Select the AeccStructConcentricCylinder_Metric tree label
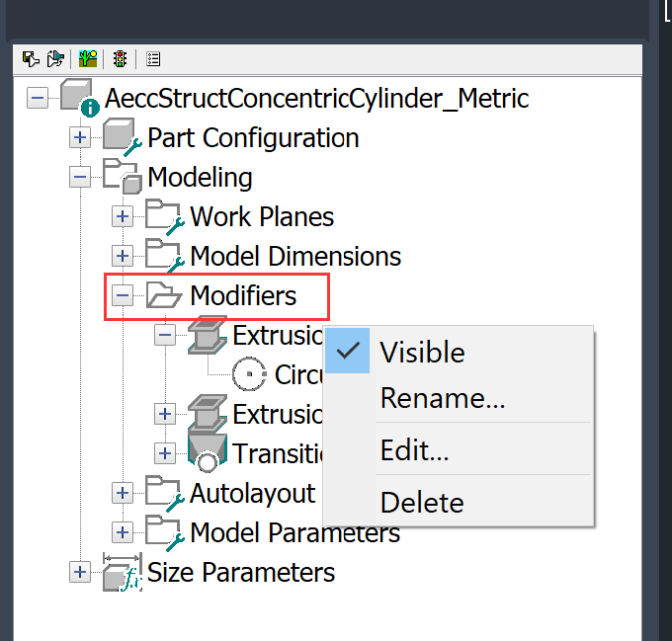672x641 pixels. 316,99
